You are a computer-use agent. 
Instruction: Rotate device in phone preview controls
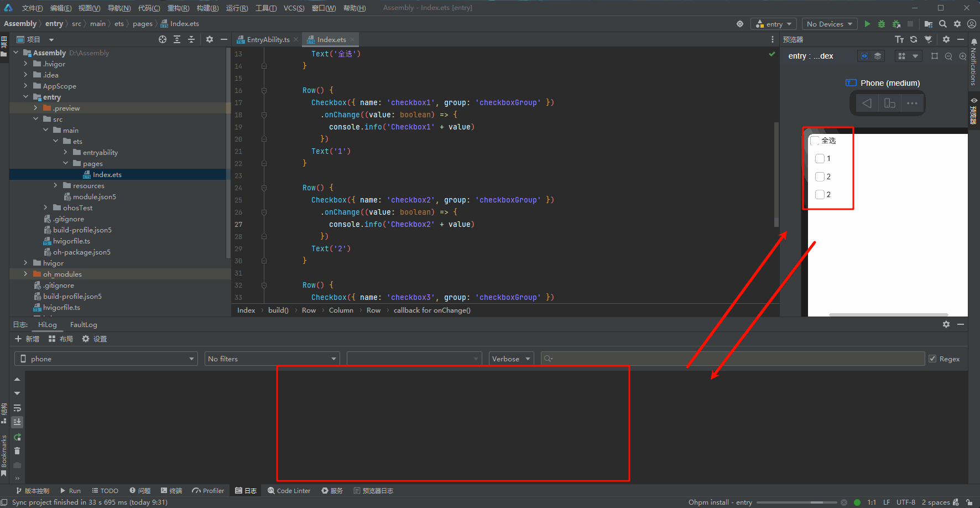click(x=890, y=103)
